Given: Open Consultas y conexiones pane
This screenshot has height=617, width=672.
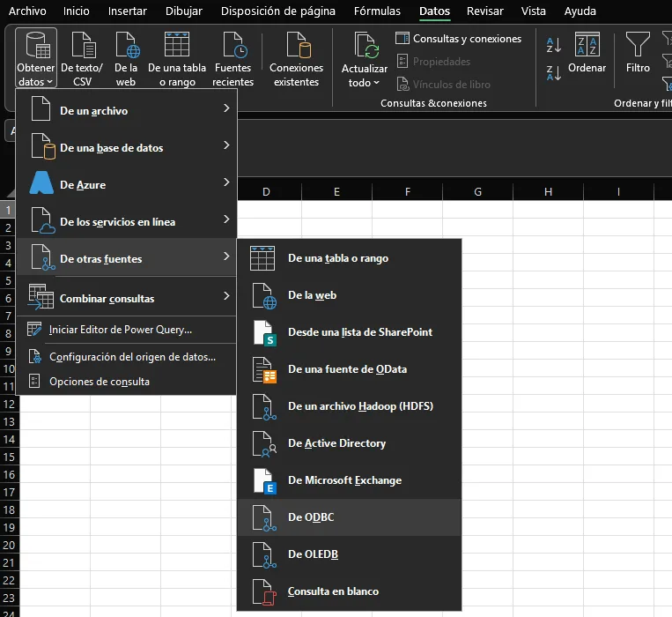Looking at the screenshot, I should 458,39.
